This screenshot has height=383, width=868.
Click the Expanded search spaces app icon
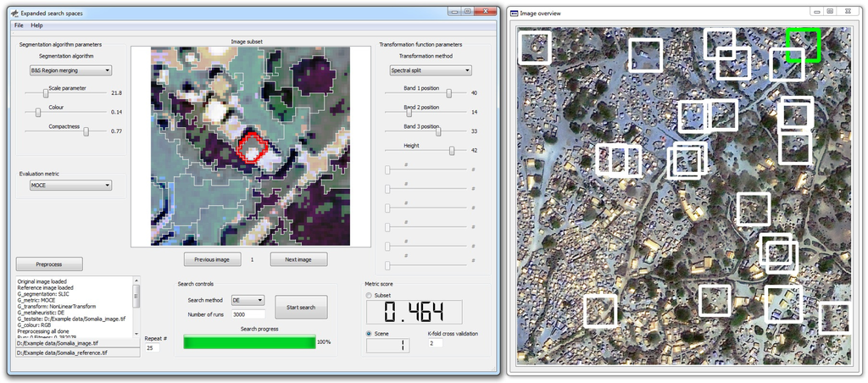click(x=14, y=13)
